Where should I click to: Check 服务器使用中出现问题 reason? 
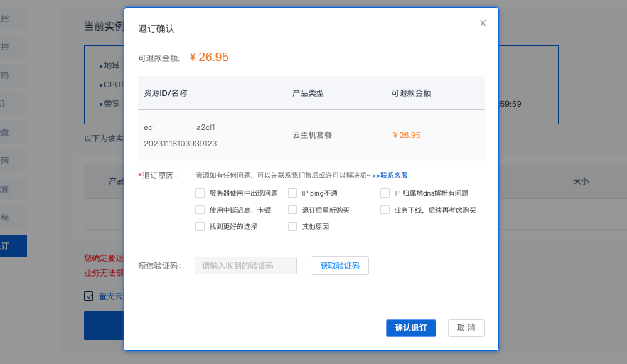200,193
